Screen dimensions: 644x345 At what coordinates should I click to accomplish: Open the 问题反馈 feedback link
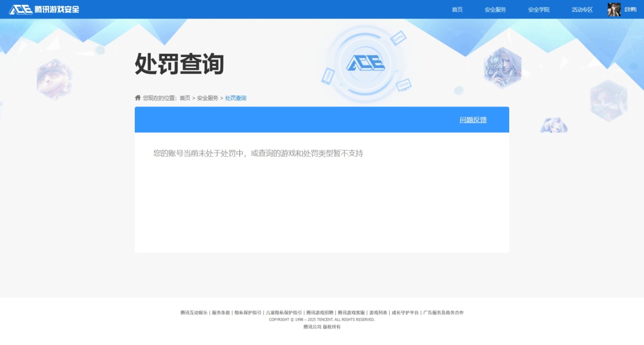coord(473,120)
